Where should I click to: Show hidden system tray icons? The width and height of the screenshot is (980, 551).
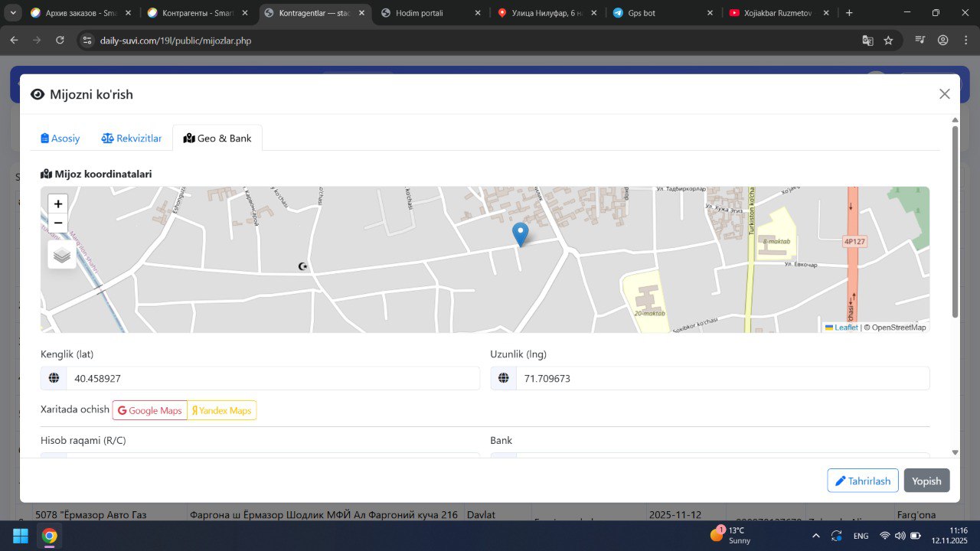pyautogui.click(x=815, y=536)
